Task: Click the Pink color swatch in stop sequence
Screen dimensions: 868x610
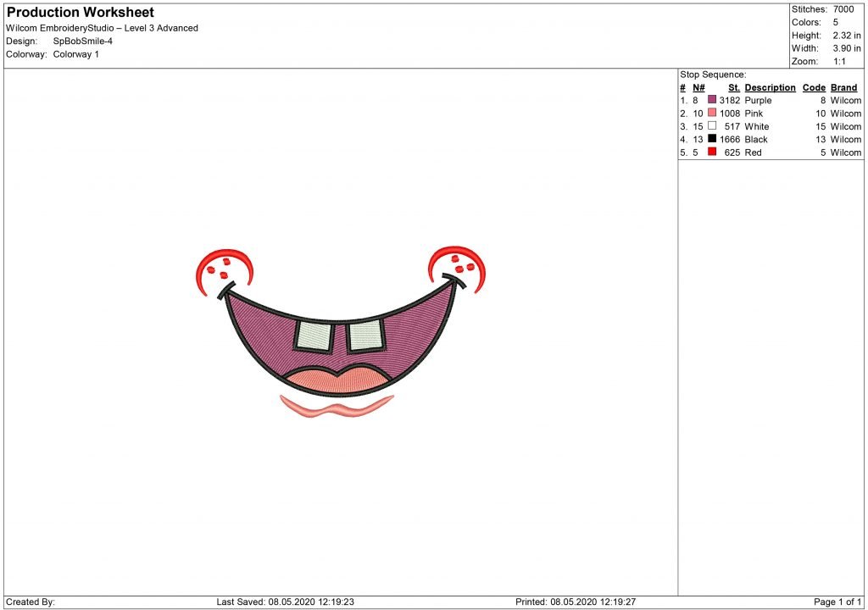Action: (712, 113)
